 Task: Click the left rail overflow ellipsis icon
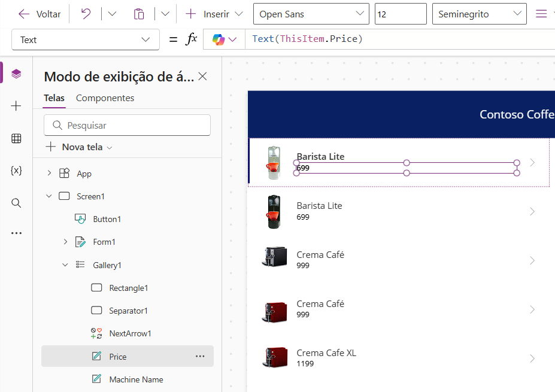point(16,233)
